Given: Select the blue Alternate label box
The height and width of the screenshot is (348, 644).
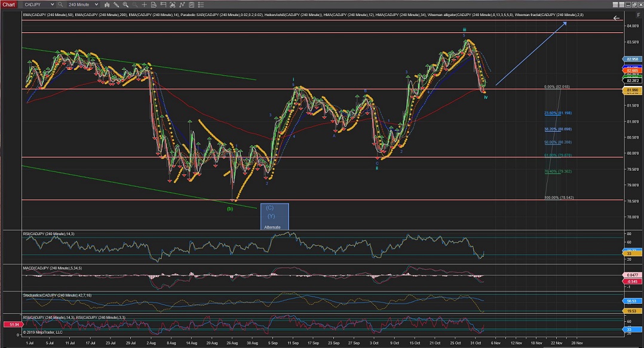Looking at the screenshot, I should pyautogui.click(x=274, y=217).
